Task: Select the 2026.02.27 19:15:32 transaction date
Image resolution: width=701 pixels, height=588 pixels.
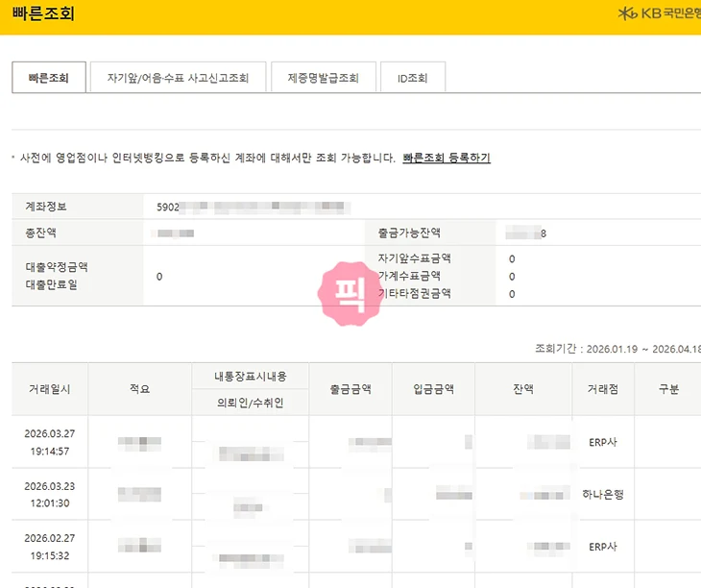Action: (50, 547)
